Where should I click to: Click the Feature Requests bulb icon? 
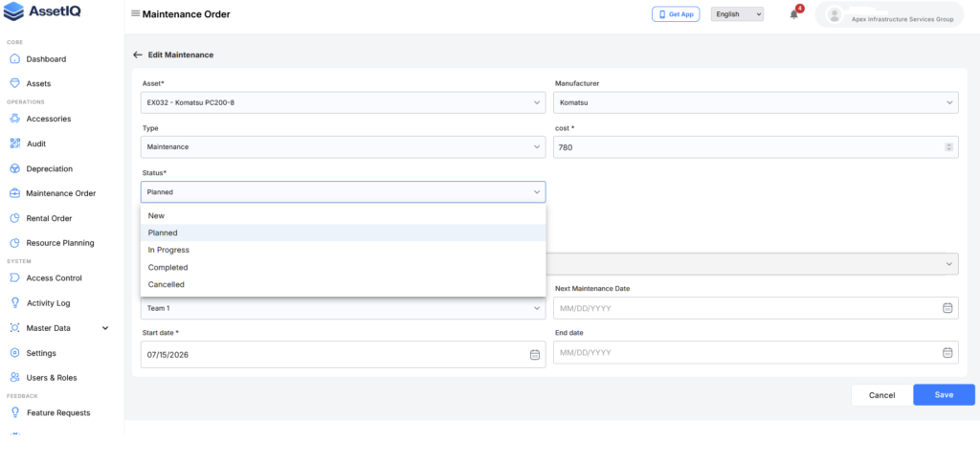(x=15, y=412)
